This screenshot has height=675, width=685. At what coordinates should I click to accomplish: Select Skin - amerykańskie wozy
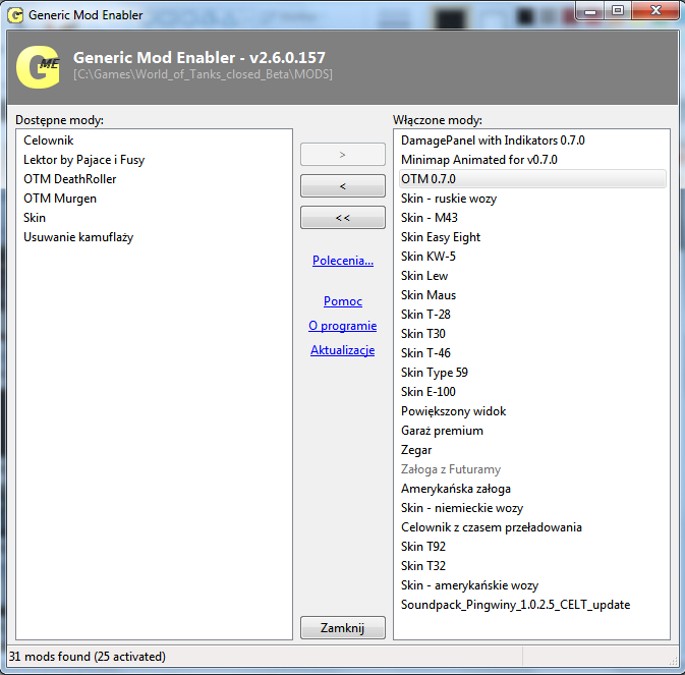coord(470,585)
